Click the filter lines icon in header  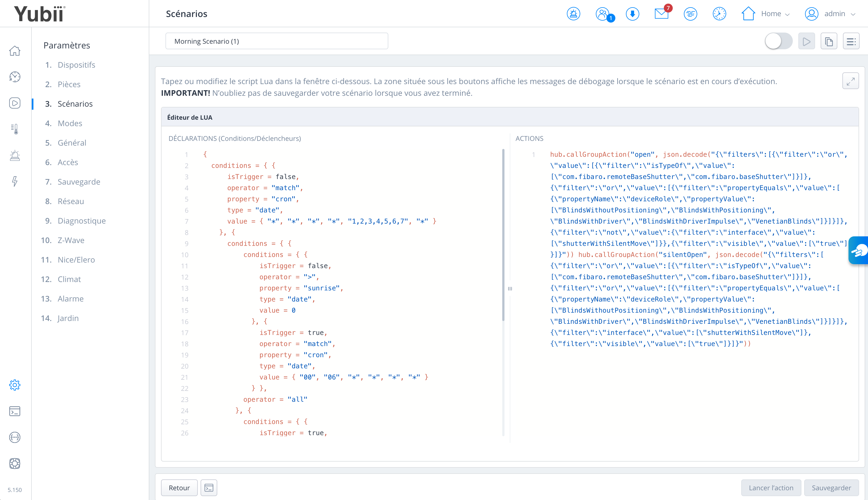tap(690, 14)
